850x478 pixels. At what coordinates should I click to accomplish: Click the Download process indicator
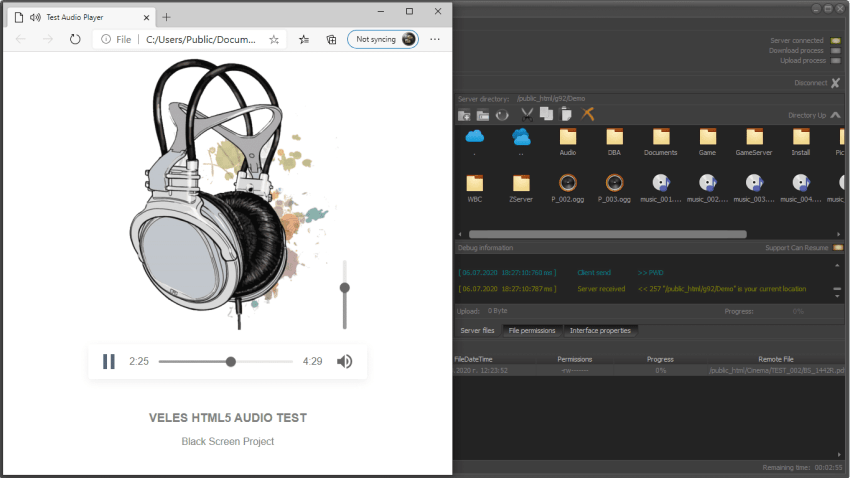tap(835, 50)
